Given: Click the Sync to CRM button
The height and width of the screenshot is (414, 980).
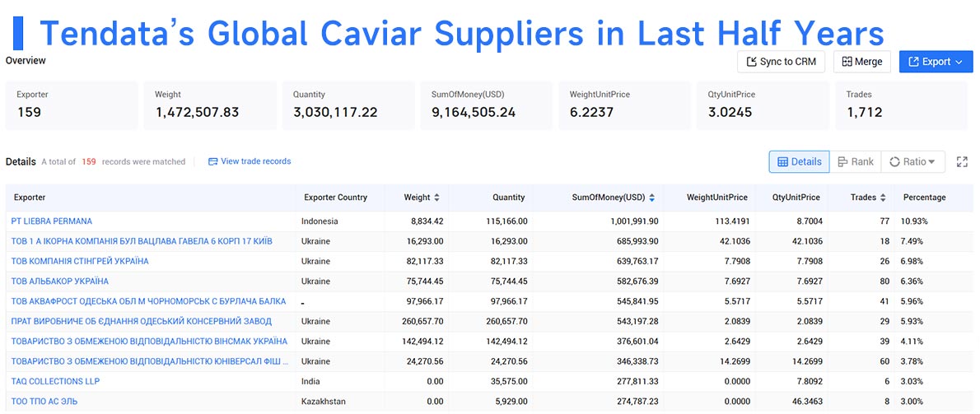Looking at the screenshot, I should tap(781, 62).
